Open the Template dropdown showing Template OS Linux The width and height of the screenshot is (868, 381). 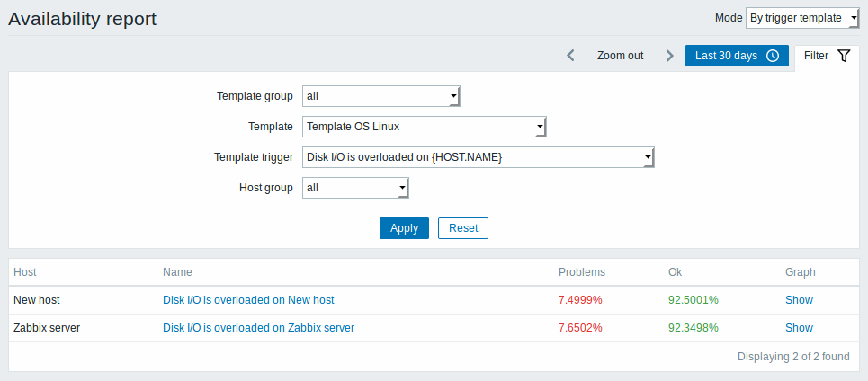425,127
